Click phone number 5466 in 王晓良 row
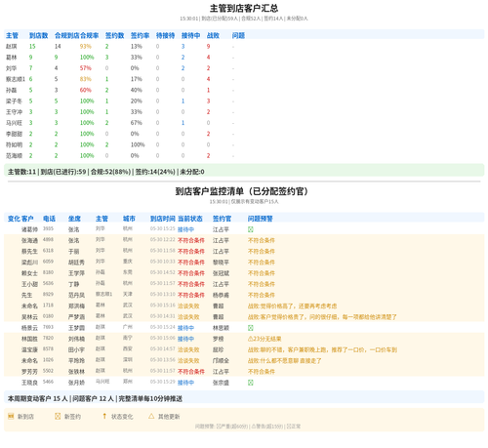 click(48, 382)
